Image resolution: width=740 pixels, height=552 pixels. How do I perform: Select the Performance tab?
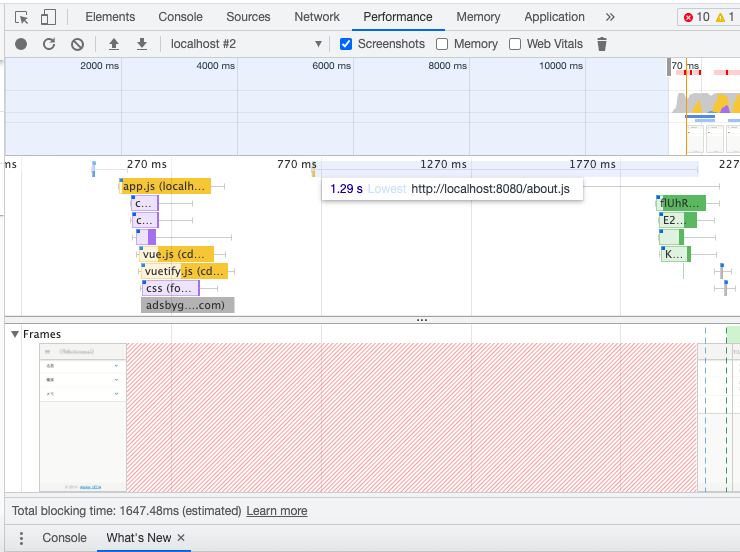(x=397, y=17)
